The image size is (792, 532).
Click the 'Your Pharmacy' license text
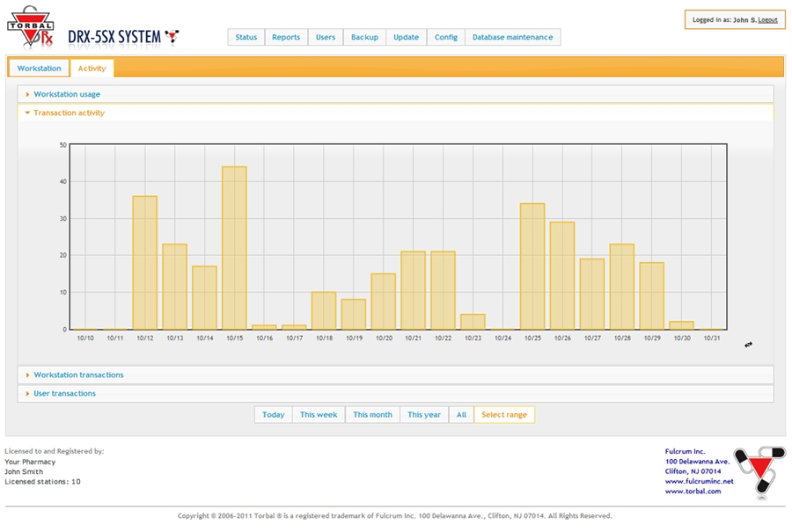coord(30,462)
